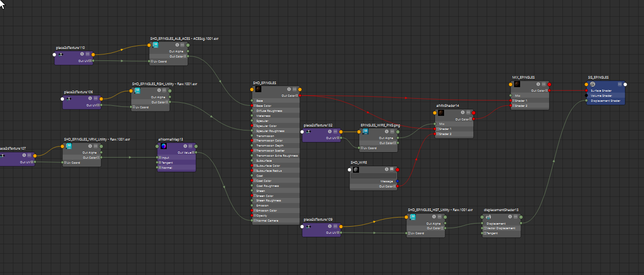Expand Base Color attribute on SHD_EPINGLES
Viewport: 644px width, 275px height.
pyautogui.click(x=254, y=106)
